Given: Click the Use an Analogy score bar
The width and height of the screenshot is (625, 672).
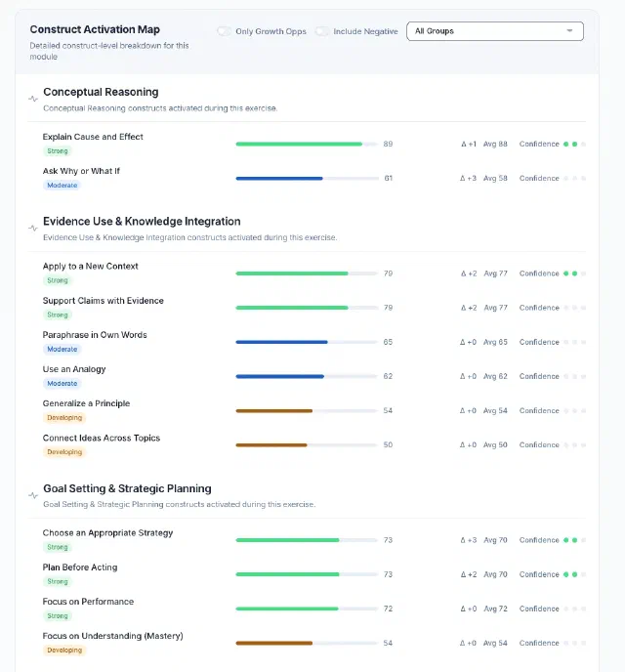Looking at the screenshot, I should pos(307,376).
